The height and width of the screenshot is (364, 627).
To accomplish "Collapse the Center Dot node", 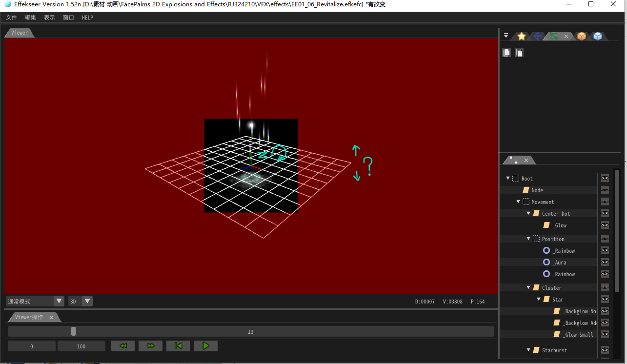I will [x=528, y=214].
